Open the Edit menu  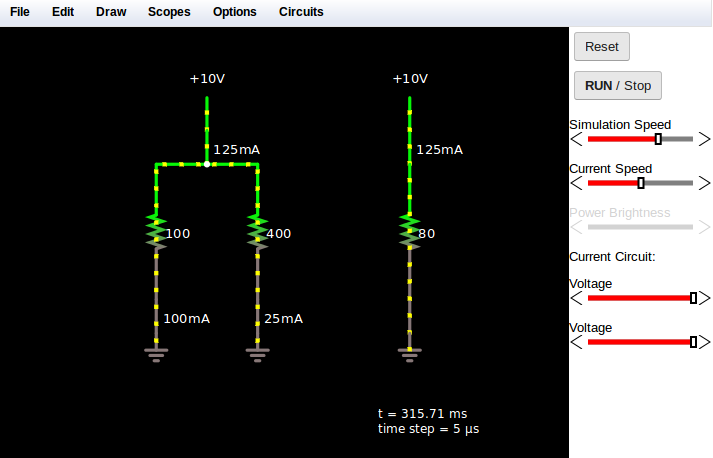63,12
